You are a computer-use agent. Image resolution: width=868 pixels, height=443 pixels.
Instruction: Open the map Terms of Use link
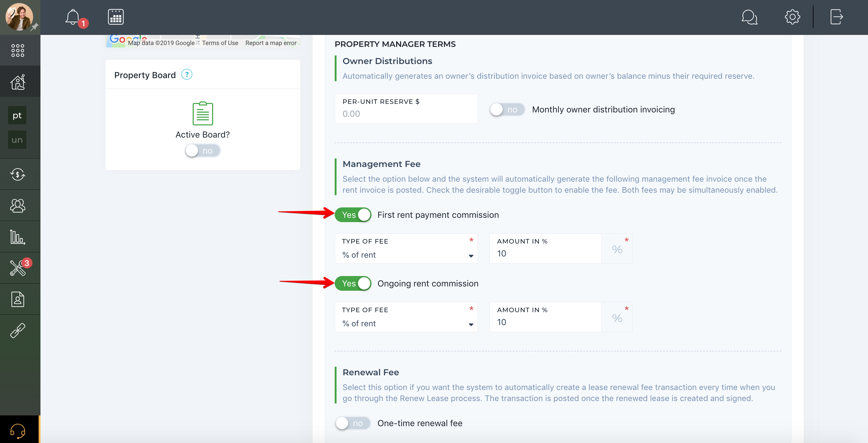220,43
